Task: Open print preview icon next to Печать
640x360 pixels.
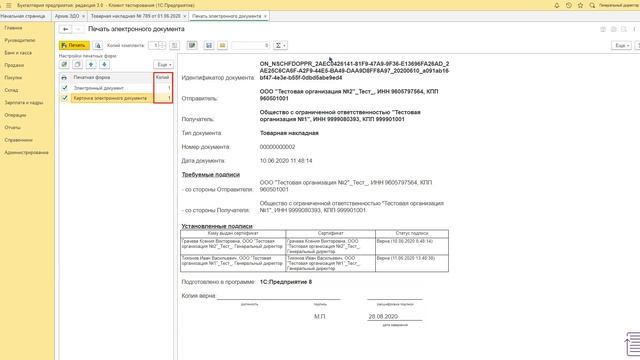Action: [x=98, y=45]
